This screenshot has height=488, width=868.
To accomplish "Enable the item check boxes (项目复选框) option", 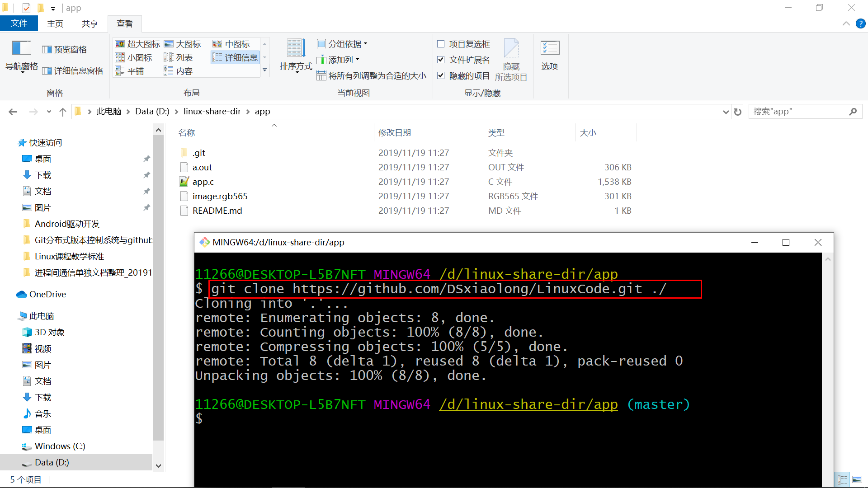I will coord(441,44).
